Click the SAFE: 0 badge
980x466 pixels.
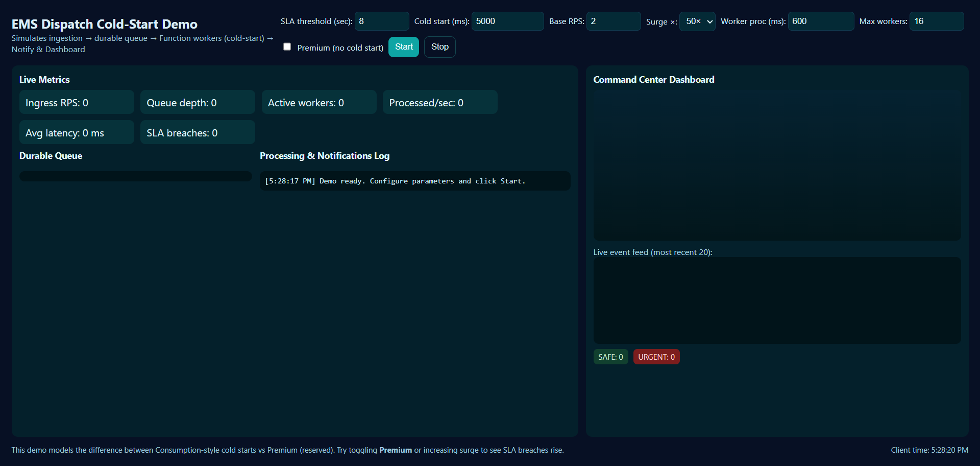[610, 357]
